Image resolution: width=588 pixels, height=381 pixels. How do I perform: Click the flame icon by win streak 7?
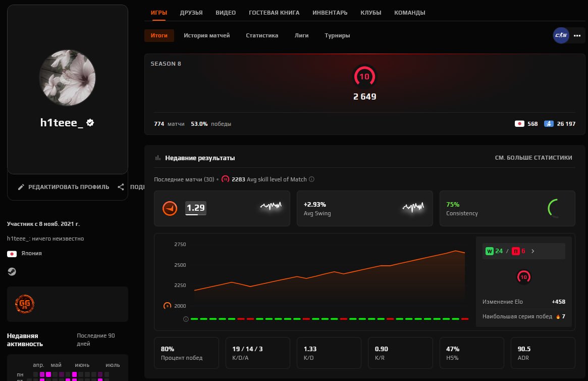point(558,316)
